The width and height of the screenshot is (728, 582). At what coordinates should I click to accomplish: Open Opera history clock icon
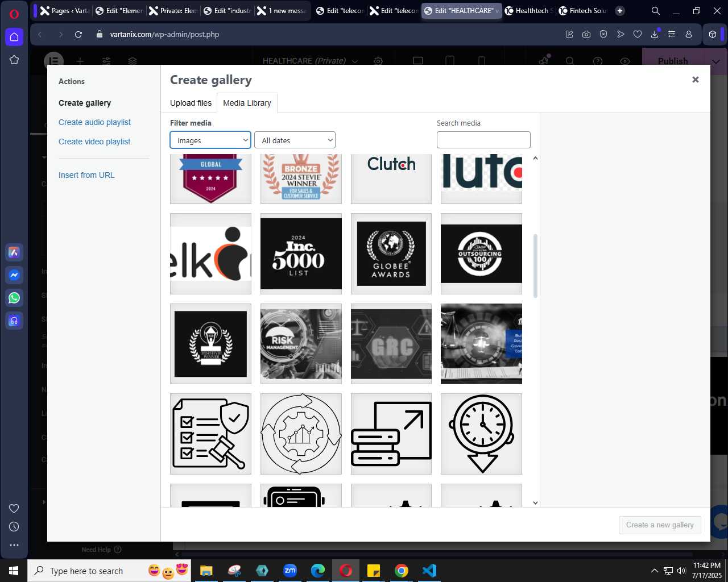point(14,527)
